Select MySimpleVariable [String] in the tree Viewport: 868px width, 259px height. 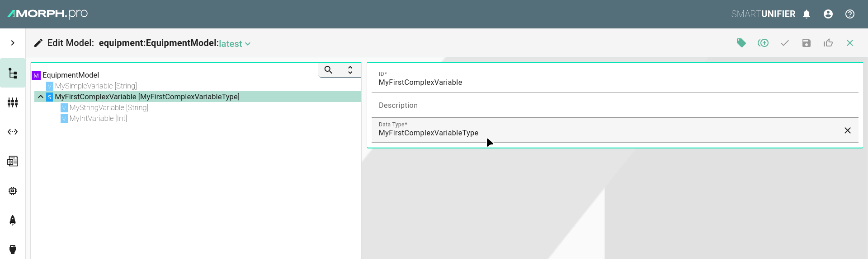[x=96, y=86]
